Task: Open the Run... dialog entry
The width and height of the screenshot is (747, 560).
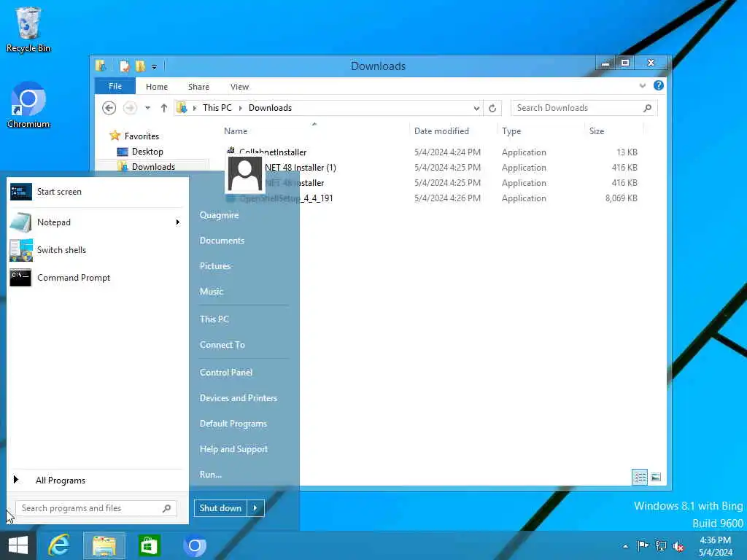Action: click(211, 475)
